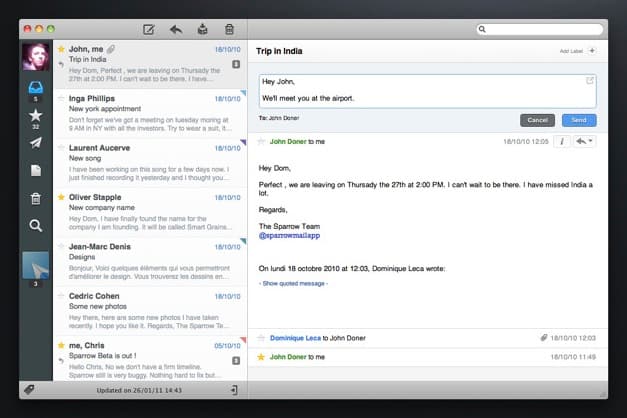Click in the quick reply text box
The height and width of the screenshot is (418, 627).
[427, 91]
